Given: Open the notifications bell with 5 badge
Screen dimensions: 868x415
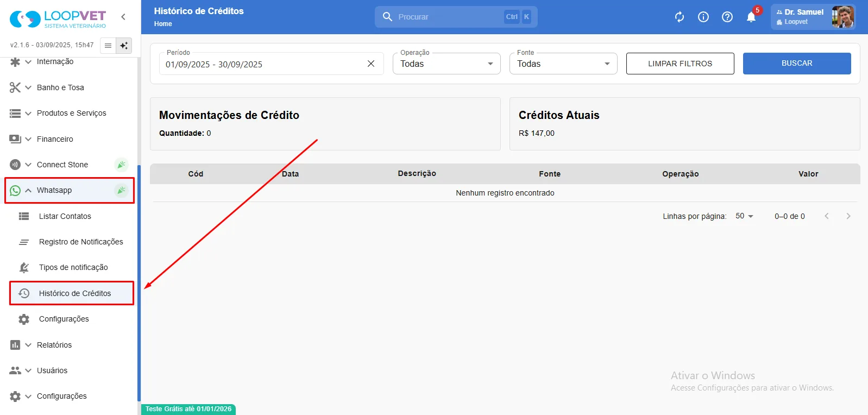Looking at the screenshot, I should coord(752,16).
